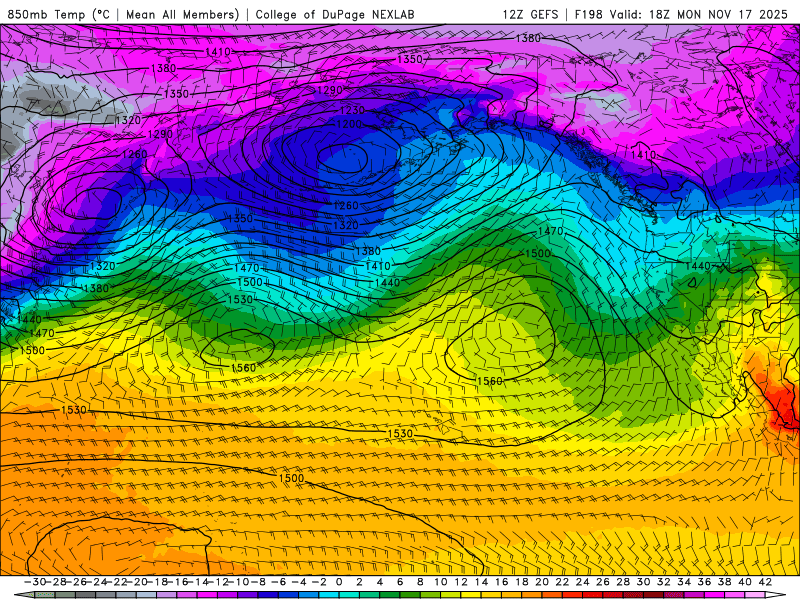Click the positive 6 label on temperature scale
Screen dimensions: 800x600
[x=400, y=582]
